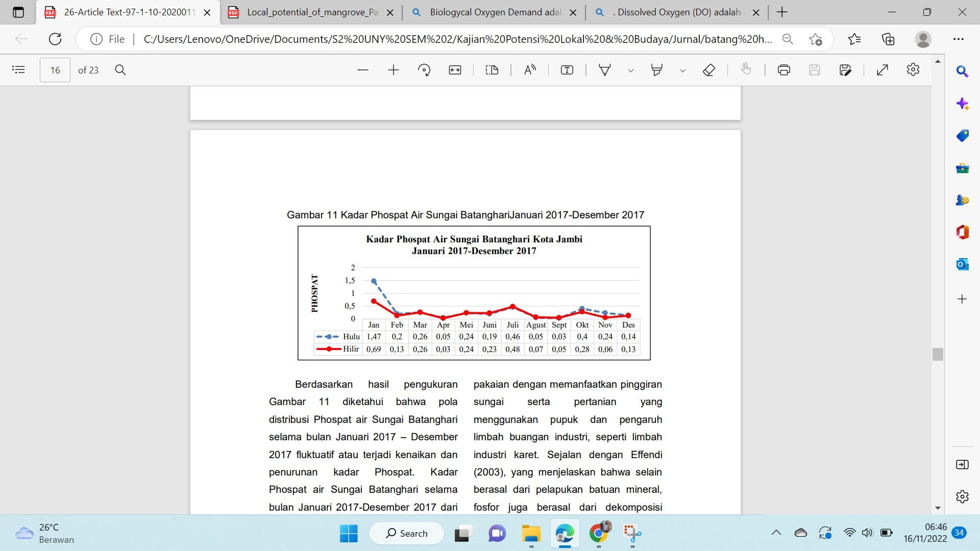The height and width of the screenshot is (551, 980).
Task: Open the weather widget showing 26°C
Action: [x=45, y=534]
